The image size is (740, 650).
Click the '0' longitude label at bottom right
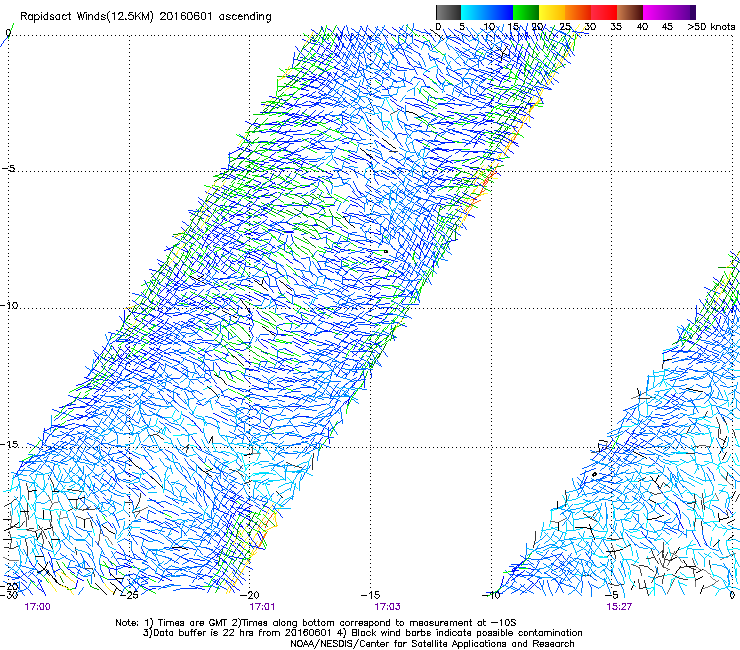point(732,595)
